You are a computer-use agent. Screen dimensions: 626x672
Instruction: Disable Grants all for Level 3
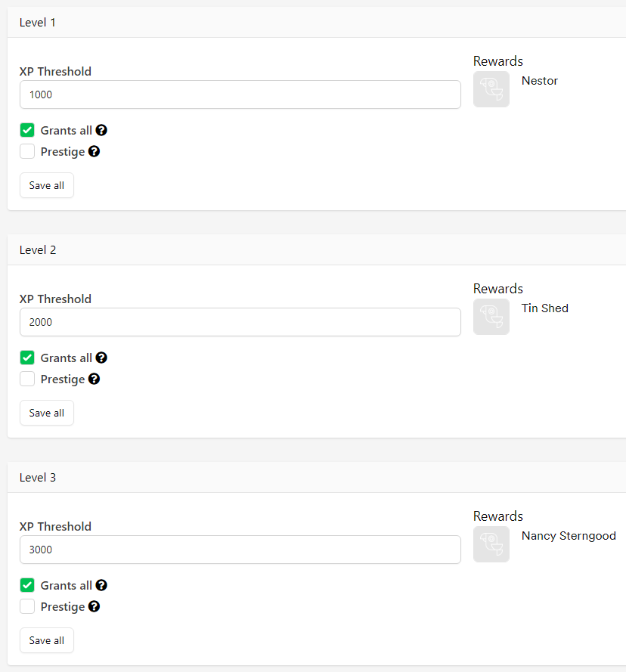click(x=27, y=585)
